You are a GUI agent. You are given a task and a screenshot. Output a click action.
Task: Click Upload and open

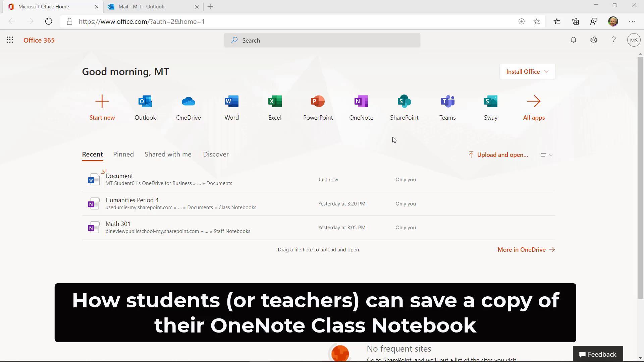pos(498,155)
